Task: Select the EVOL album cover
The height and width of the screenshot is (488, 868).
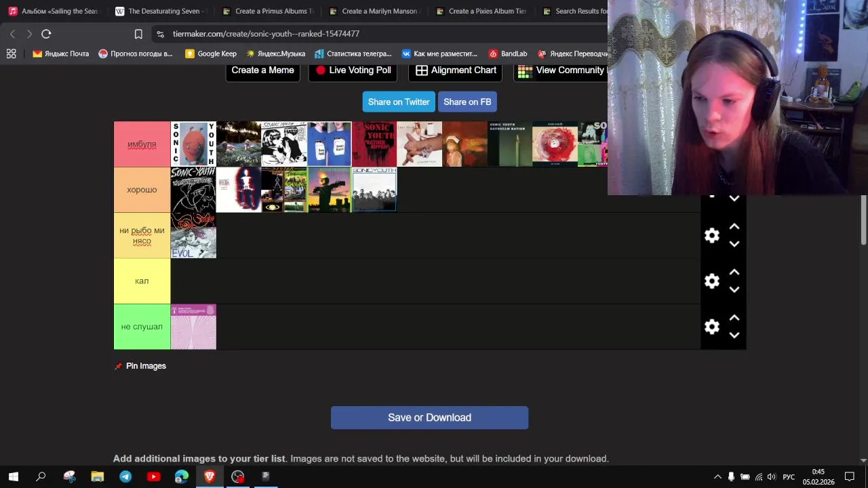Action: click(193, 235)
